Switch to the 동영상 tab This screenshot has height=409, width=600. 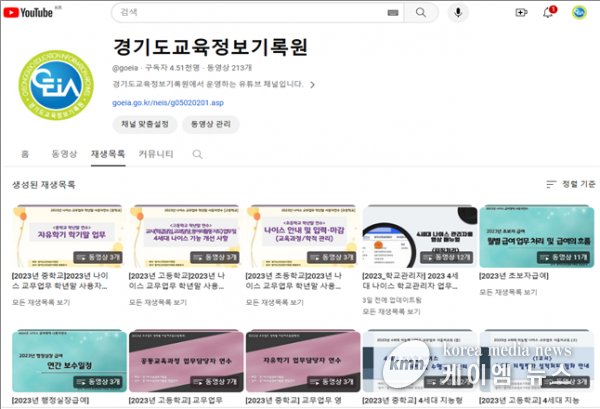pos(64,154)
